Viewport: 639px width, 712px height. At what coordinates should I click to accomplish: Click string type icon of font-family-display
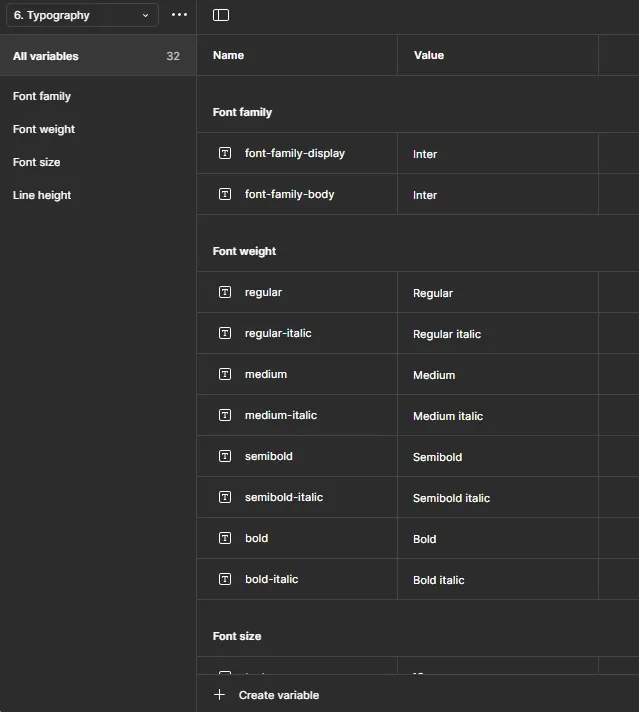tap(225, 153)
